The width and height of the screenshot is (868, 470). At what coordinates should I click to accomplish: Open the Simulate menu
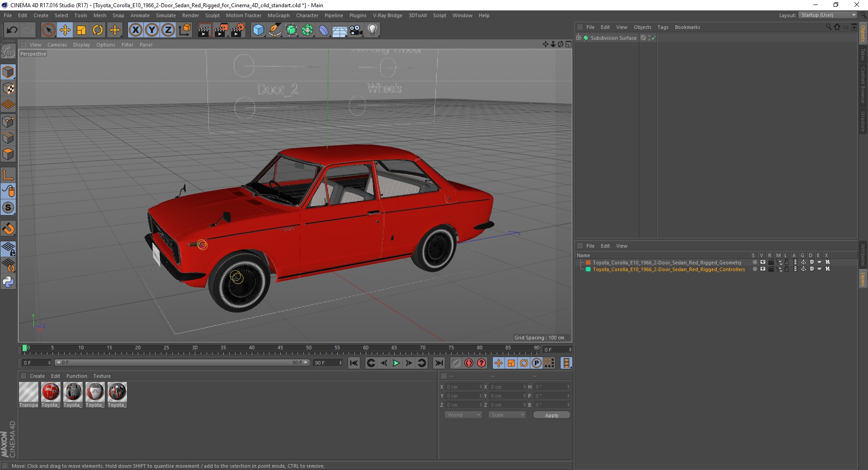[166, 15]
